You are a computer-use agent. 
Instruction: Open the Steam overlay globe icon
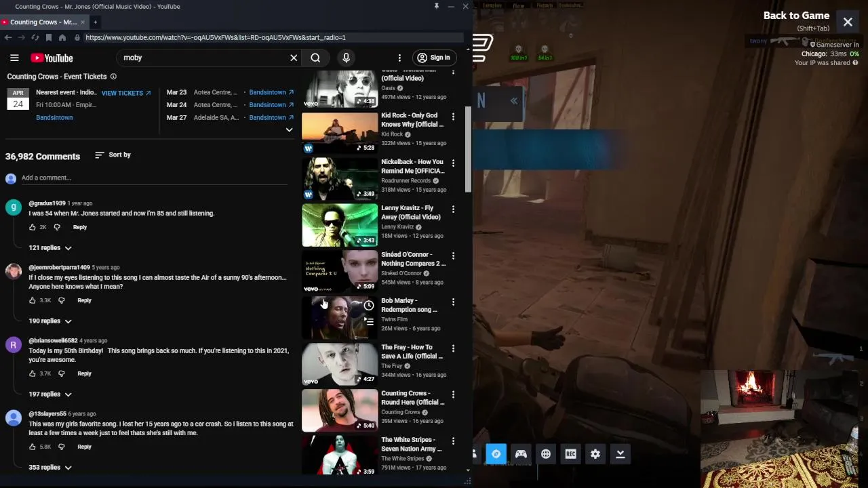[546, 454]
